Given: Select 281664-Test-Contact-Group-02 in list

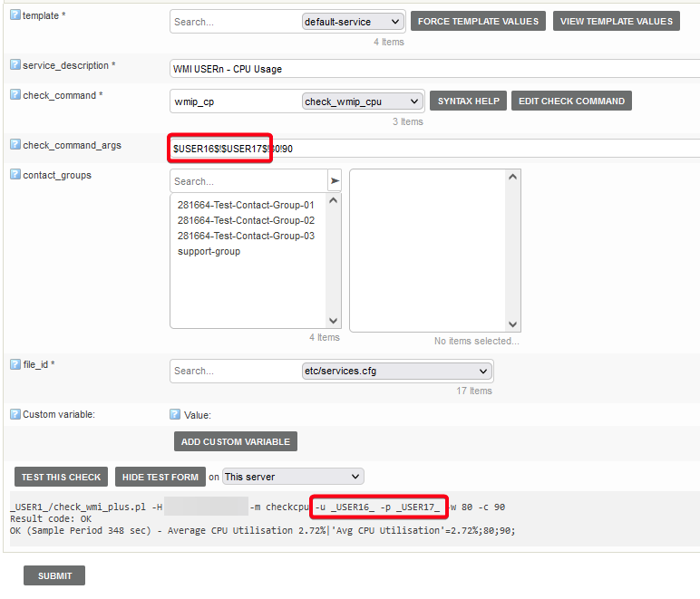Looking at the screenshot, I should (246, 220).
